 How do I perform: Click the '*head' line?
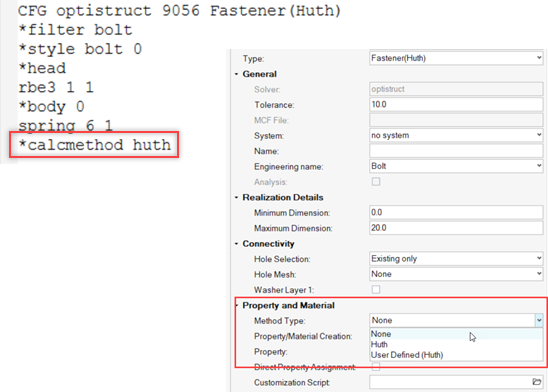[x=42, y=68]
